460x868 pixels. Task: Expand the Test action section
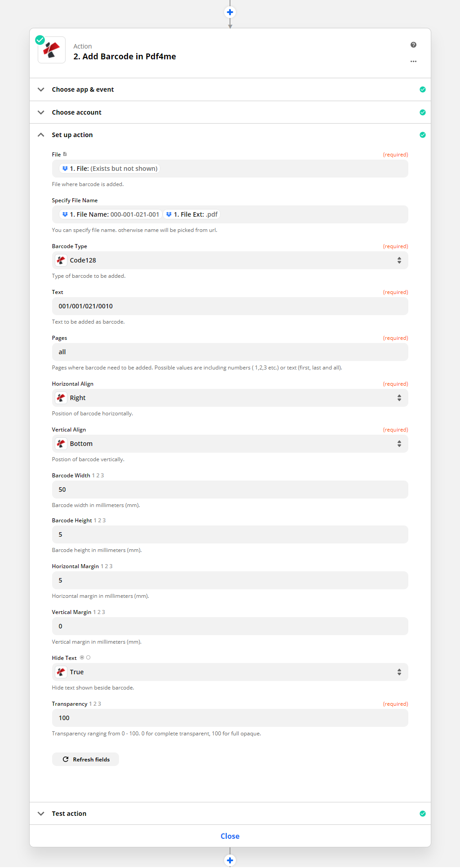pos(69,814)
